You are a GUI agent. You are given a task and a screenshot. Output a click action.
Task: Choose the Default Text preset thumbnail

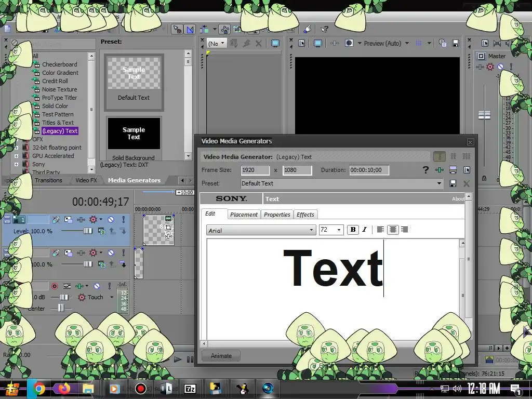[x=134, y=83]
